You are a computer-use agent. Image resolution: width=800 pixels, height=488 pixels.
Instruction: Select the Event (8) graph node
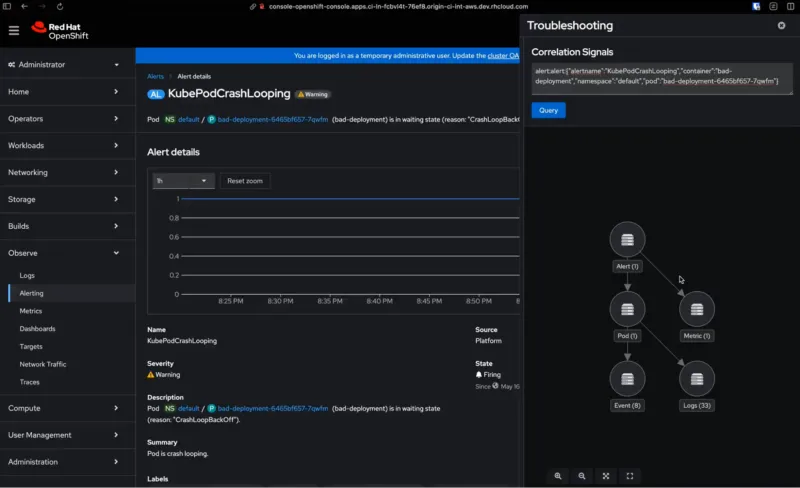pos(627,379)
